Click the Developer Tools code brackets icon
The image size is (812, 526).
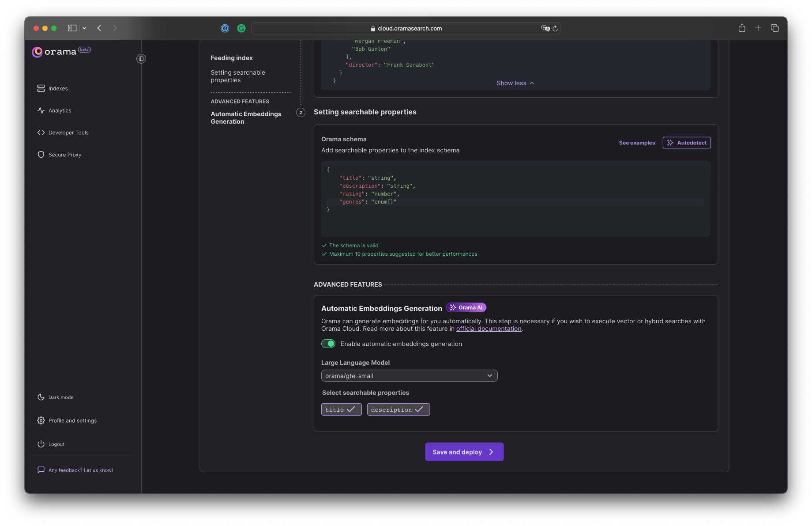pos(41,132)
